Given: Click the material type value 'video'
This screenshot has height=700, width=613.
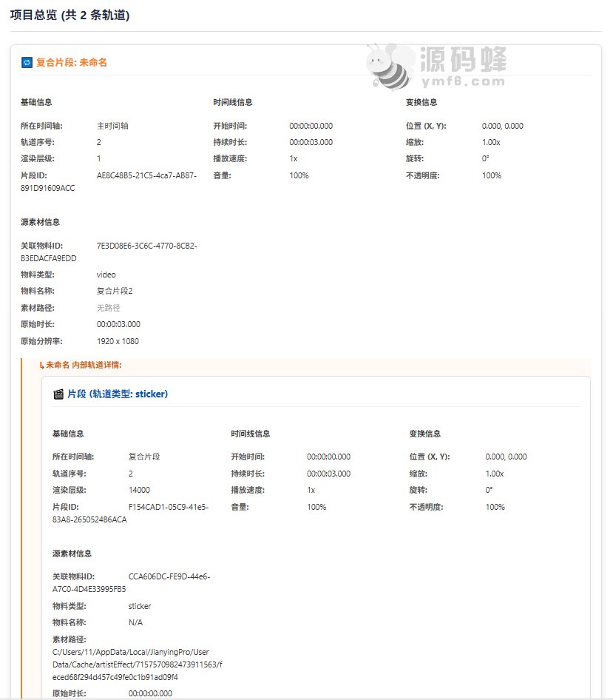Looking at the screenshot, I should 106,275.
